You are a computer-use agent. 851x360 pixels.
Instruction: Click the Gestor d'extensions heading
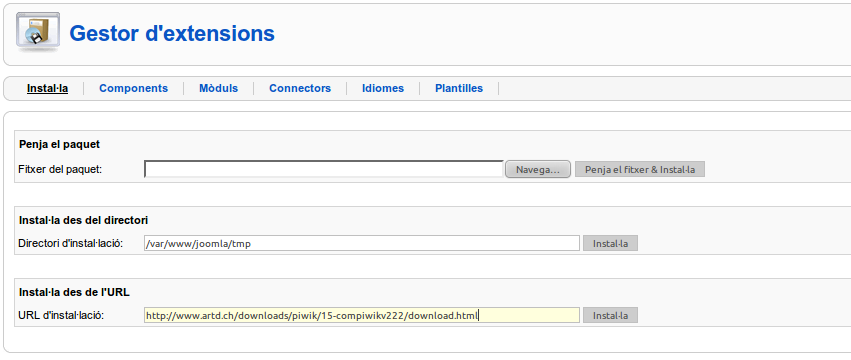172,33
